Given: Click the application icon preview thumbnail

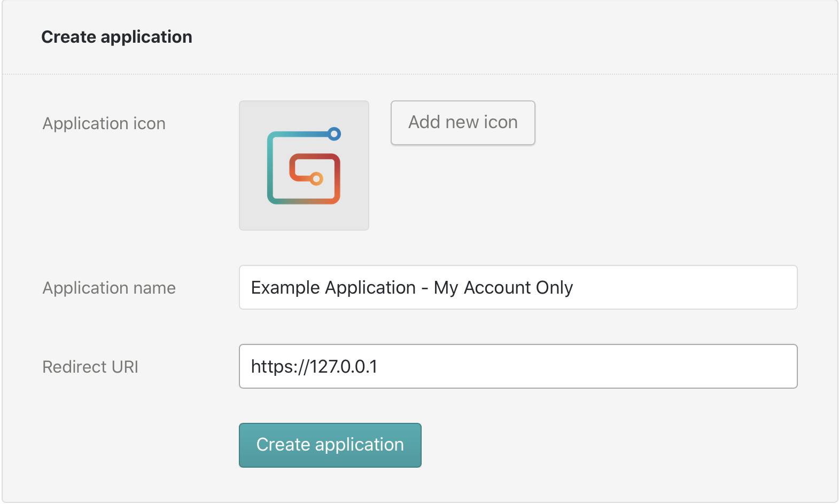Looking at the screenshot, I should click(x=304, y=166).
